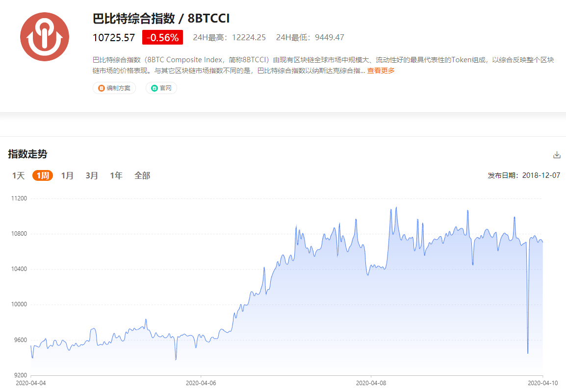Download chart via the download icon
This screenshot has height=392, width=566.
coord(557,155)
